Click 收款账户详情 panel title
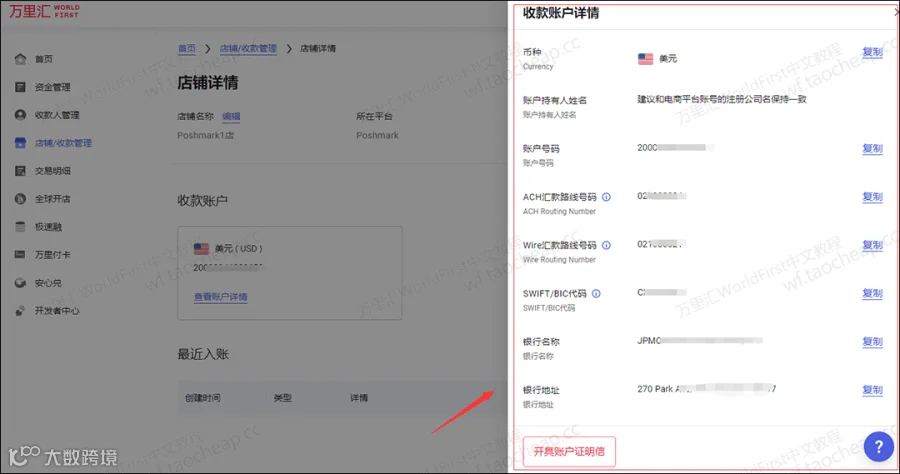 point(561,13)
